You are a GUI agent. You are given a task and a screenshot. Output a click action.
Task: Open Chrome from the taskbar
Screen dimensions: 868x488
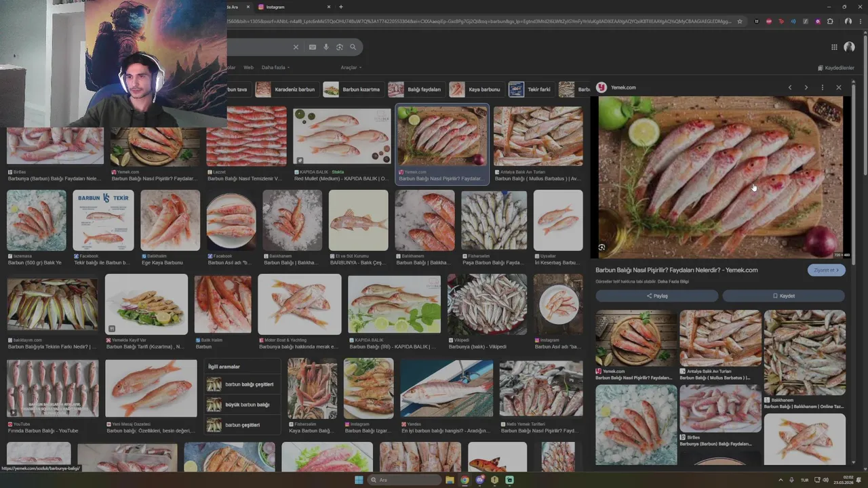465,480
